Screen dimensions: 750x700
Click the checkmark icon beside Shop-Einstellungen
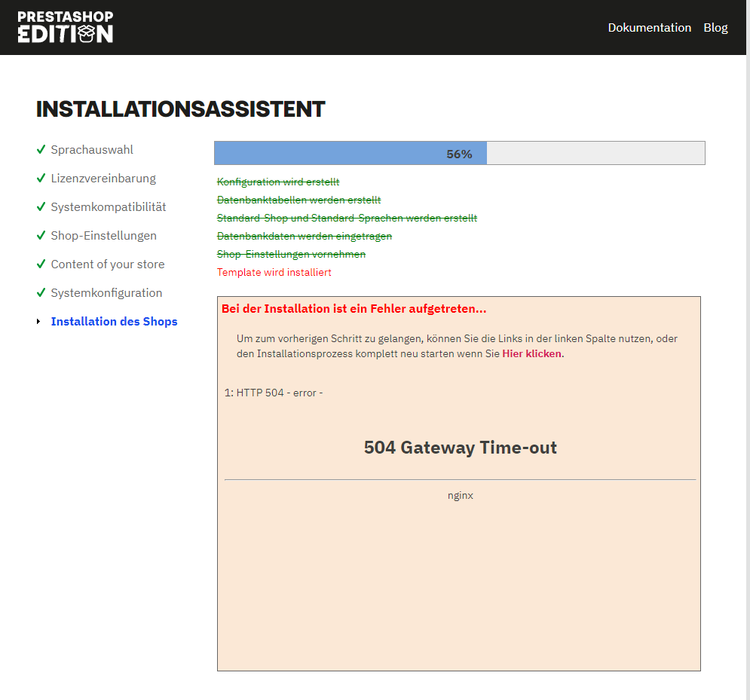click(x=41, y=235)
